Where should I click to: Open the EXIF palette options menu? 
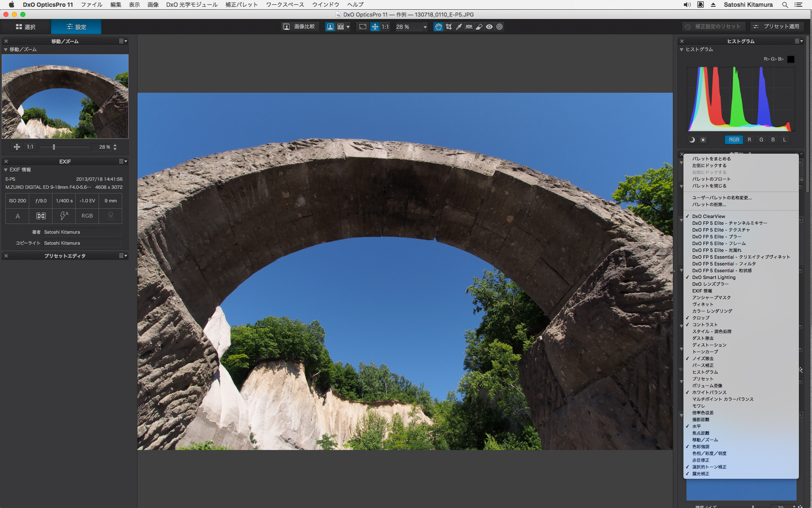123,161
